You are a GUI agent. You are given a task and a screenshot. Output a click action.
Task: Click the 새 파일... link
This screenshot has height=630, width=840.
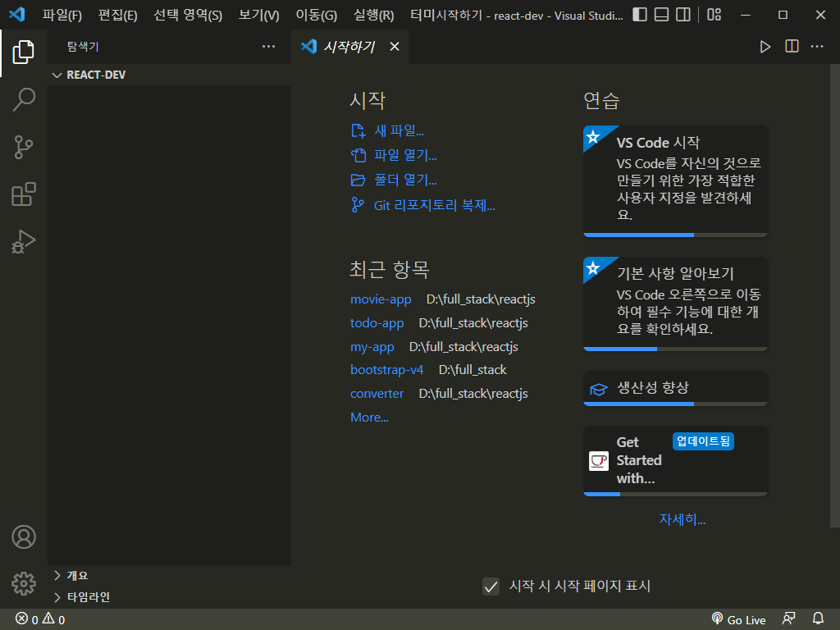(x=388, y=130)
